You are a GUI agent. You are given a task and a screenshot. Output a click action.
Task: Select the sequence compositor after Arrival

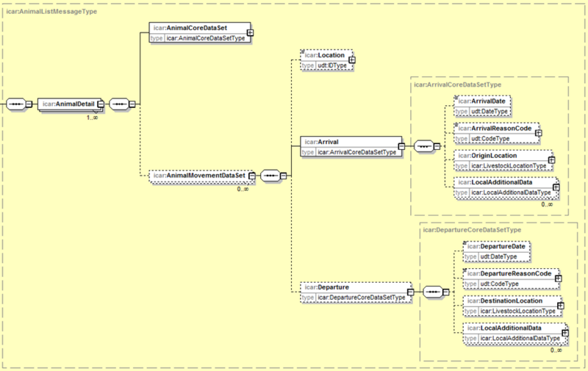[x=424, y=146]
